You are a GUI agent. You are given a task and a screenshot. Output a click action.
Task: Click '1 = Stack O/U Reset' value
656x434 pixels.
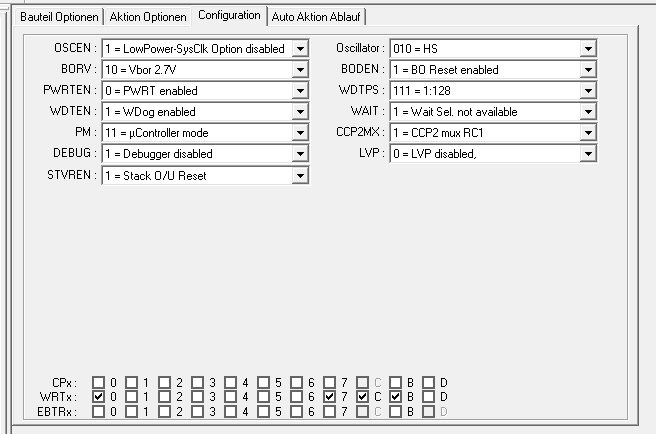[156, 176]
